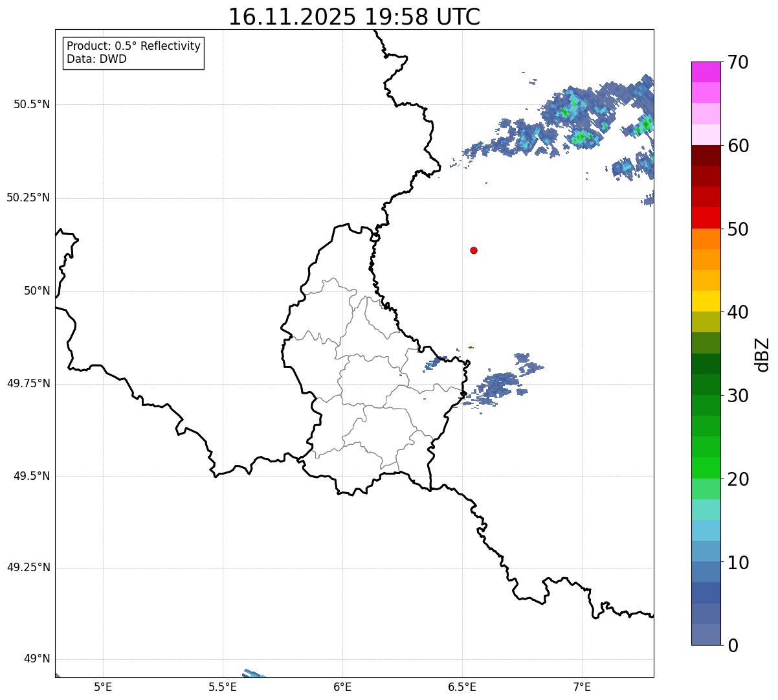778x700 pixels.
Task: Click the dark maroon swatch below 60
Action: click(x=706, y=155)
